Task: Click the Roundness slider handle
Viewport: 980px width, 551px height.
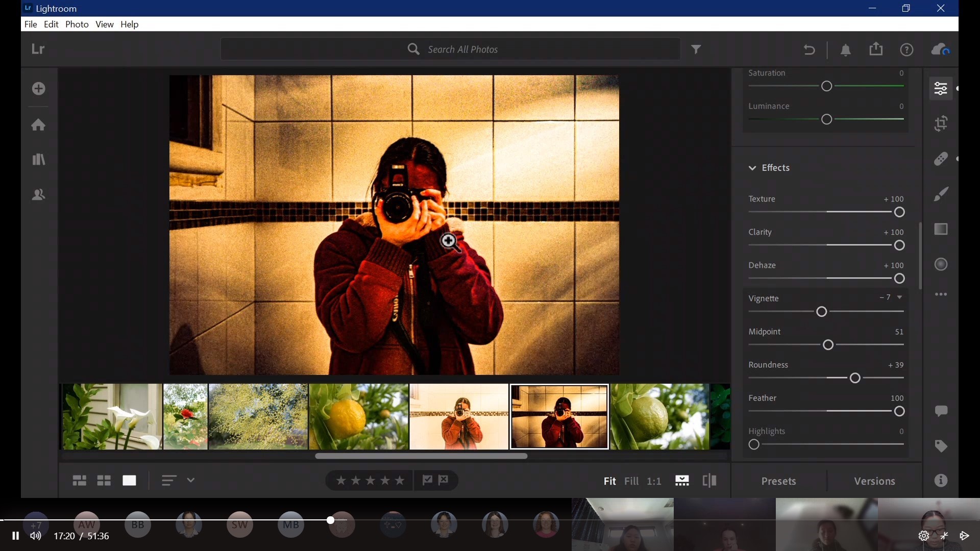Action: (855, 378)
